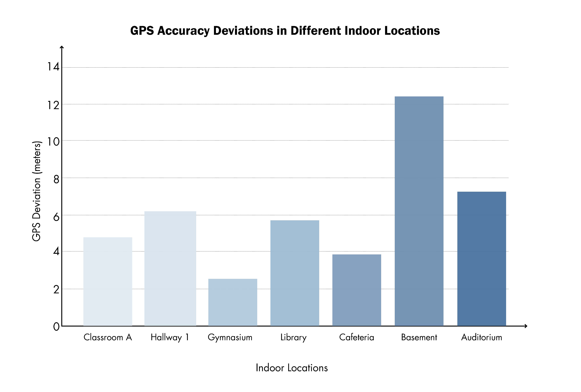581x392 pixels.
Task: Click the 'Basement' axis label
Action: click(419, 337)
